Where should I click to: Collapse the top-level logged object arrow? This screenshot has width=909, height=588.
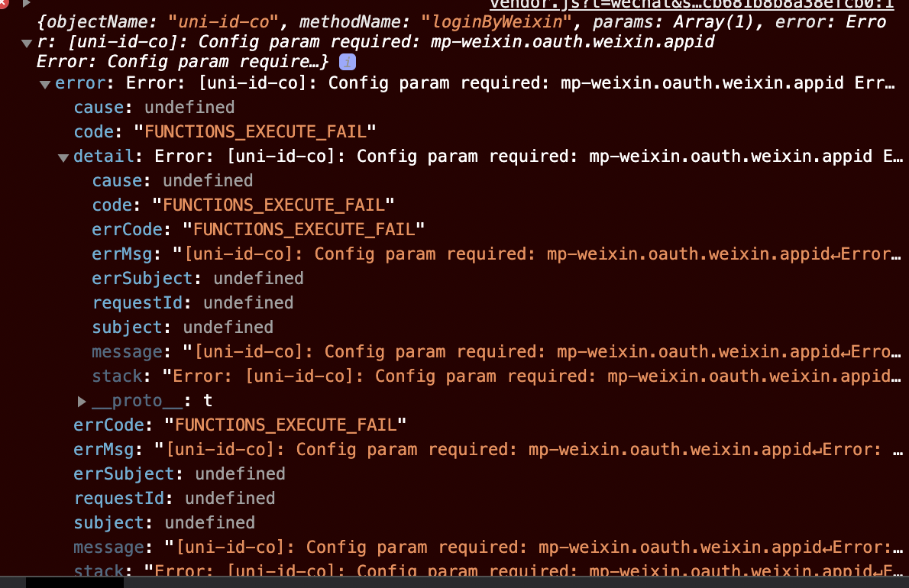(x=27, y=43)
